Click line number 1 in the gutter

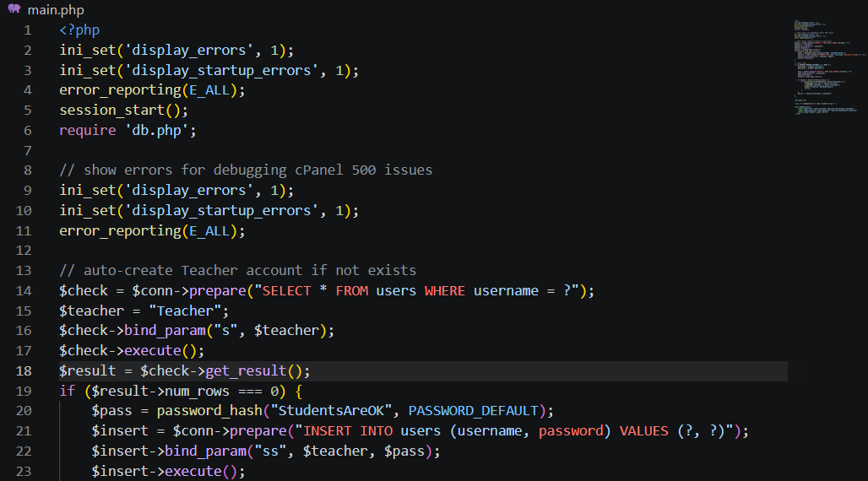(27, 30)
